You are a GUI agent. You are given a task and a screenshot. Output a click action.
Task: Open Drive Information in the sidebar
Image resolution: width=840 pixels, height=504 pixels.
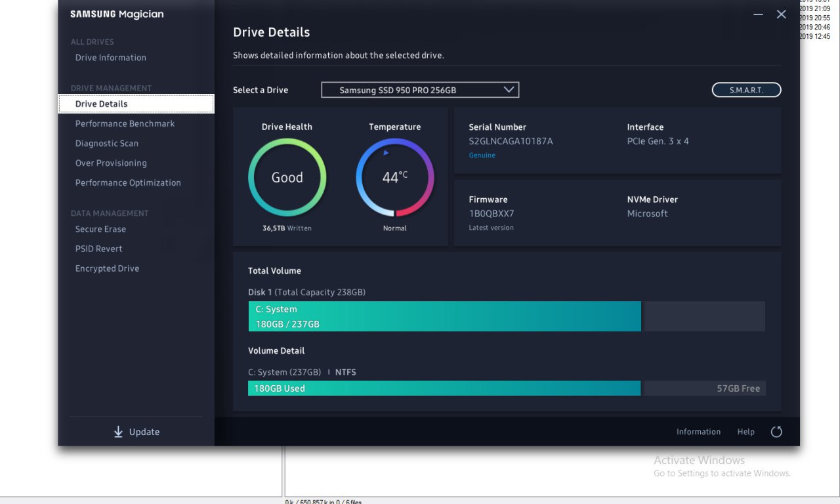tap(111, 58)
